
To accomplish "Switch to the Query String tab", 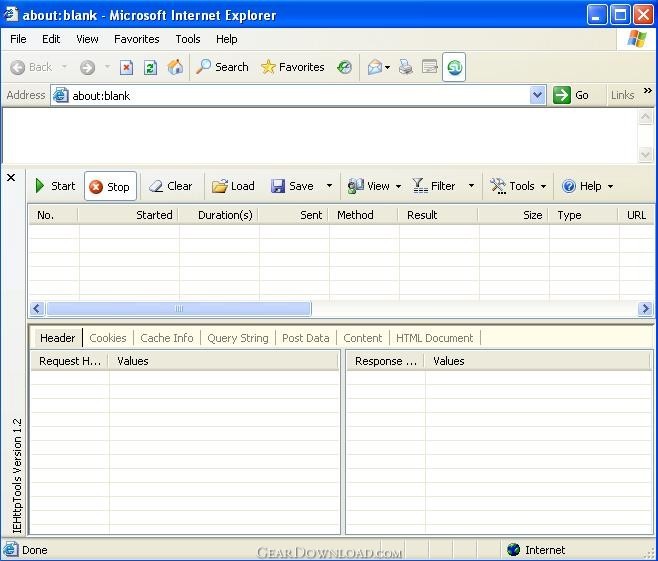I will click(x=238, y=338).
